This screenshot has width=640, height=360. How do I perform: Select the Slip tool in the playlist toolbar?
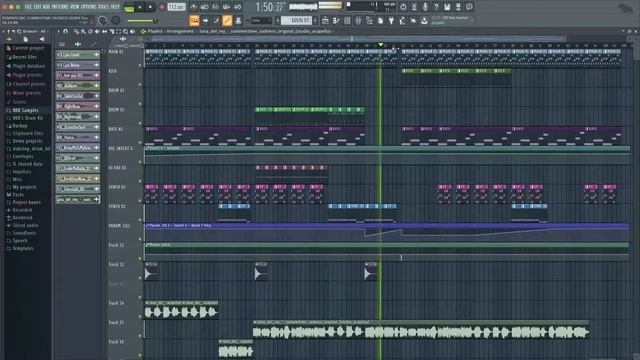point(104,31)
